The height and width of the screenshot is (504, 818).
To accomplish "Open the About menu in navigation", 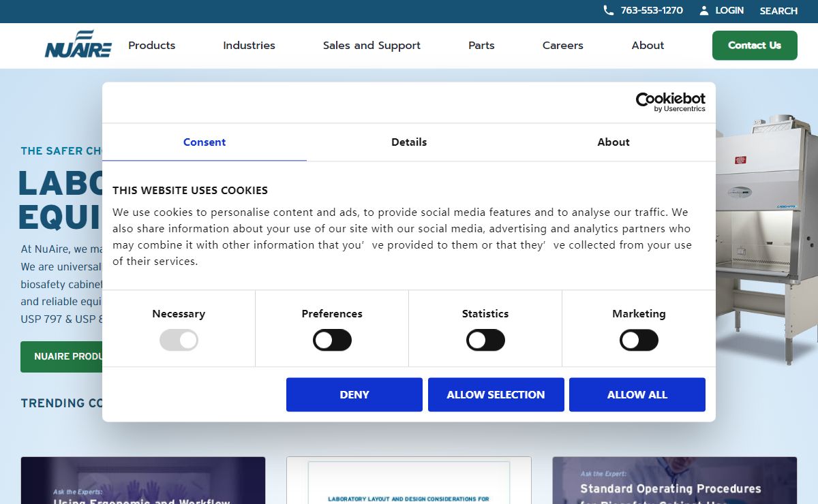I will pos(648,45).
